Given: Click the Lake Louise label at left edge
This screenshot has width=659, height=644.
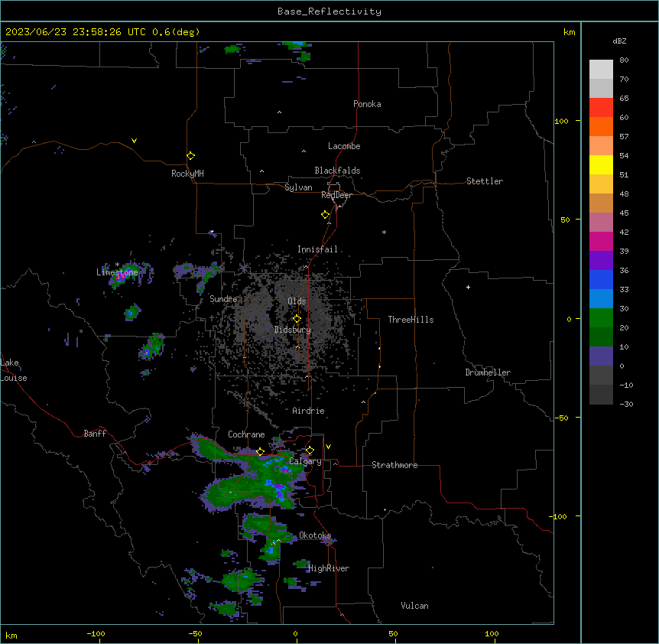Looking at the screenshot, I should [14, 370].
